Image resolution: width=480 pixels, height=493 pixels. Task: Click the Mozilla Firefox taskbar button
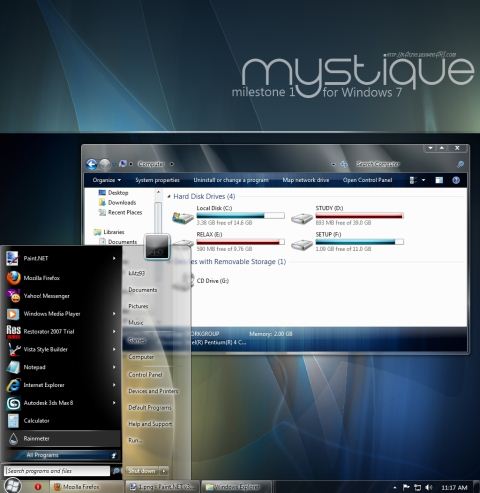[x=87, y=487]
